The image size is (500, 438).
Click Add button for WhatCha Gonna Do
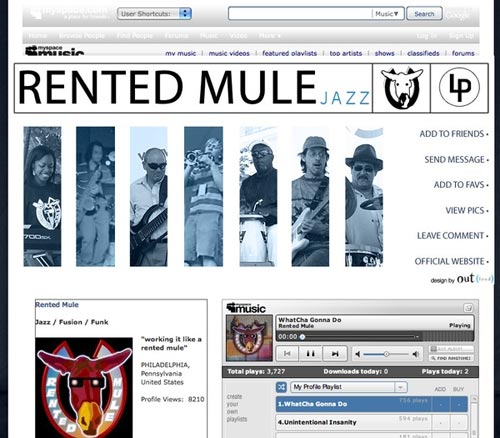(x=441, y=404)
